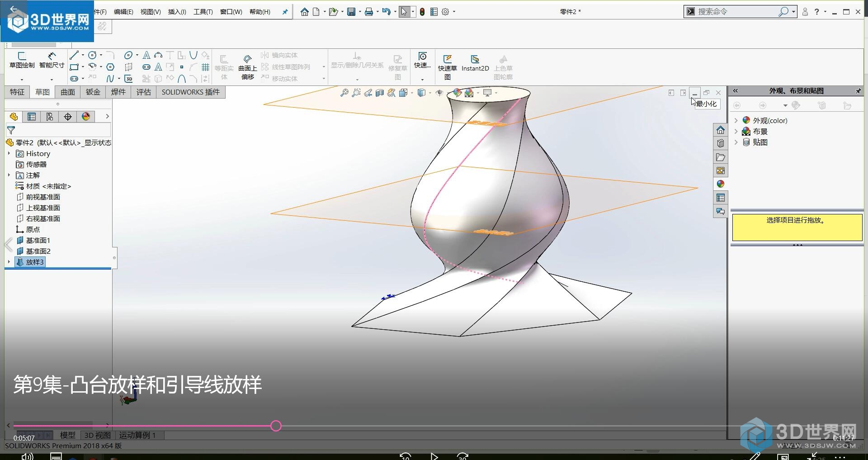Open the 插入(I) menu
The width and height of the screenshot is (868, 460).
[177, 12]
